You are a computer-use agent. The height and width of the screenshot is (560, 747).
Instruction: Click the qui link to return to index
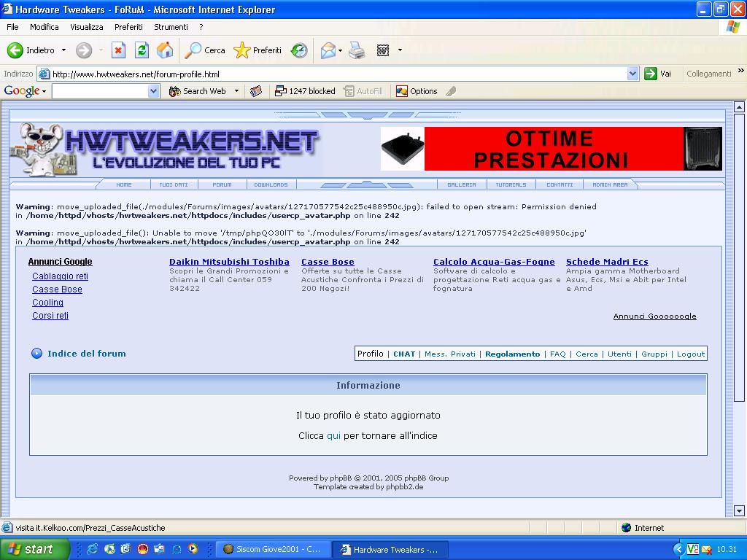(x=333, y=436)
